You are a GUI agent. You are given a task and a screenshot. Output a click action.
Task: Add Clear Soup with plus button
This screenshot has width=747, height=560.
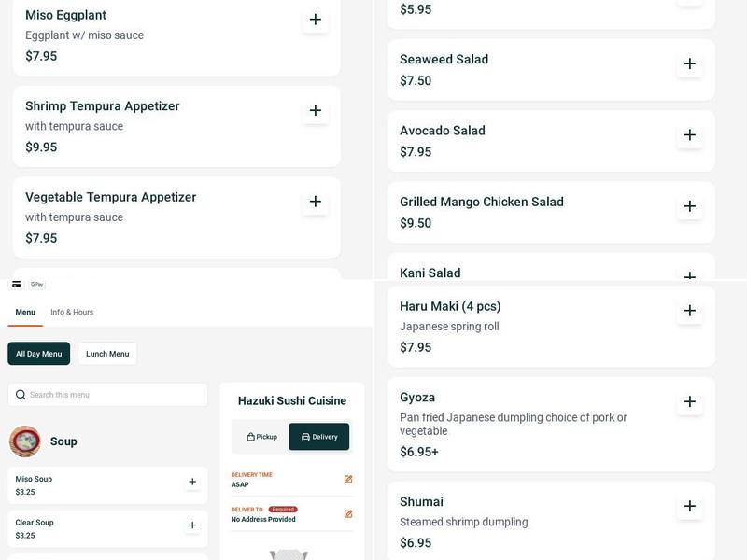tap(192, 525)
